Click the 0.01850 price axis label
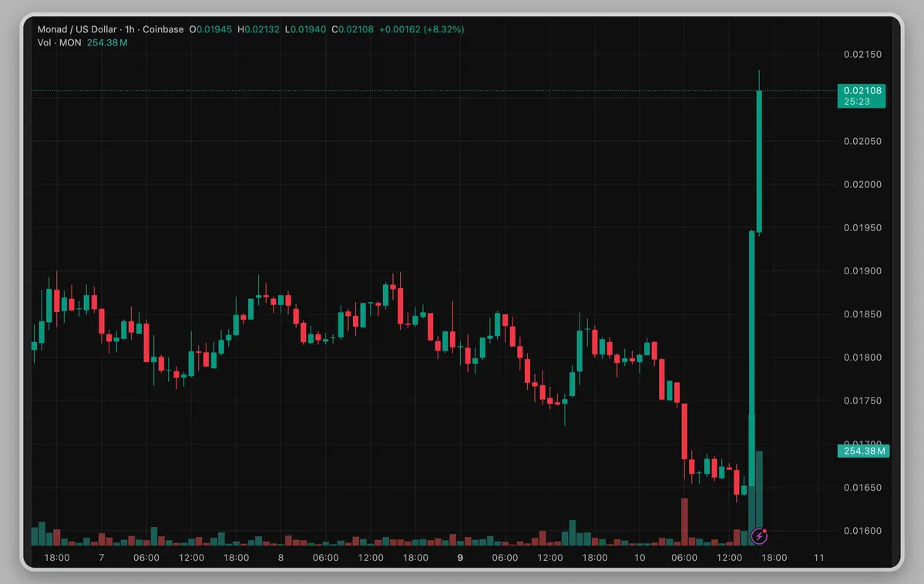The width and height of the screenshot is (924, 584). (x=862, y=314)
